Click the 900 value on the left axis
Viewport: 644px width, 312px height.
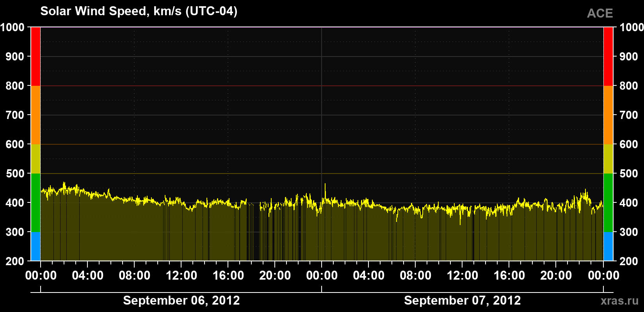pos(15,57)
